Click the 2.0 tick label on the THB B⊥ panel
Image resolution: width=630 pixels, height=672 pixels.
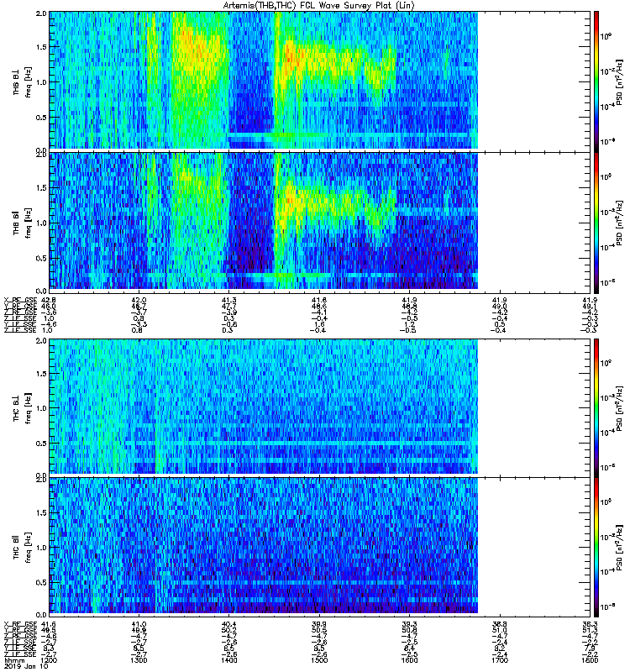click(41, 13)
